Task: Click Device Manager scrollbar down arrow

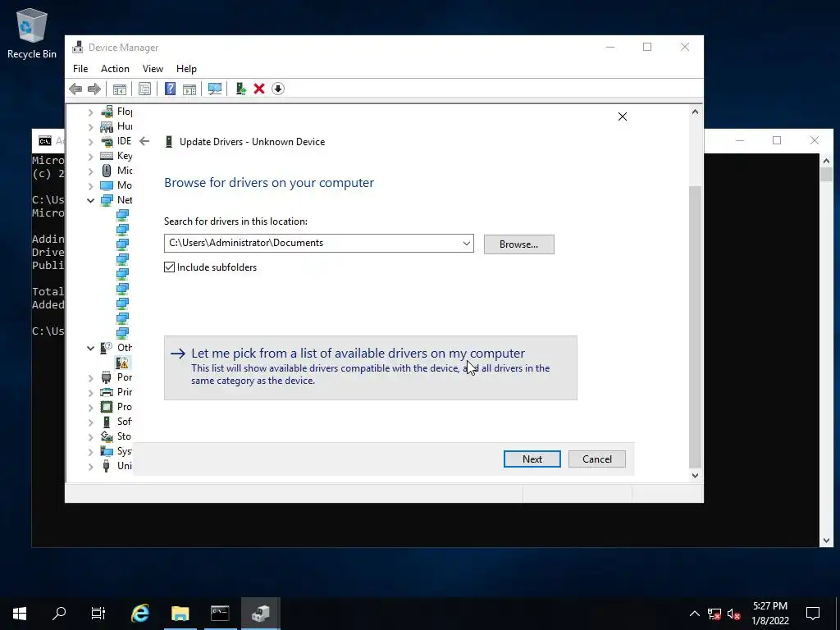Action: click(695, 475)
